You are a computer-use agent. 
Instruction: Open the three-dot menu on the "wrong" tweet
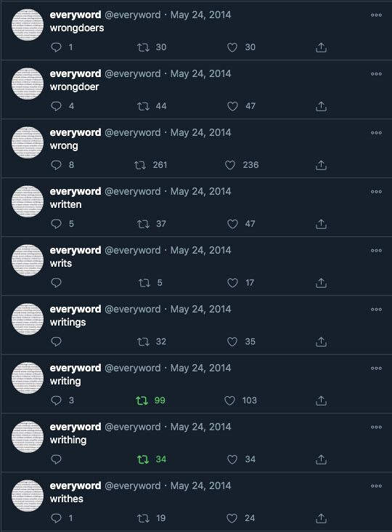(x=376, y=133)
